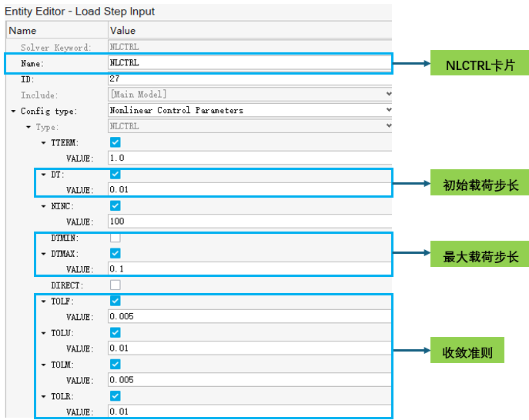Uncheck the TTERM checkbox

pyautogui.click(x=115, y=142)
